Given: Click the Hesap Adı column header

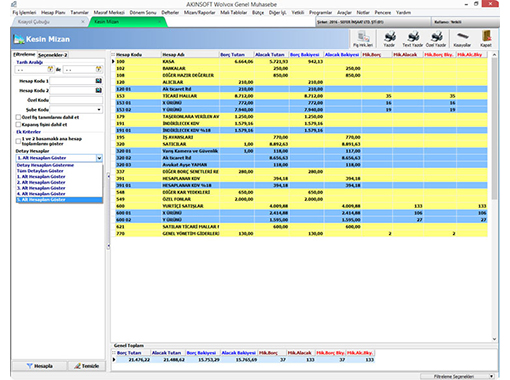Looking at the screenshot, I should click(190, 55).
